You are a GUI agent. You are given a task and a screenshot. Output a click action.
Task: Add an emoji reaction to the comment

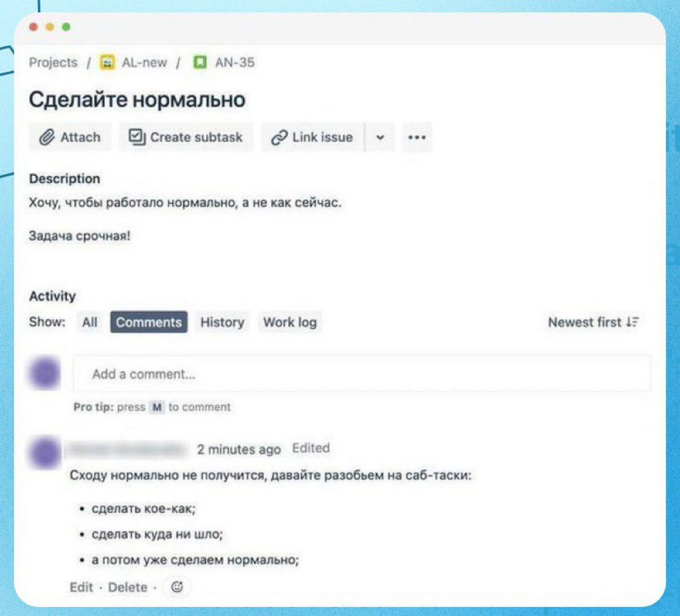(x=177, y=588)
